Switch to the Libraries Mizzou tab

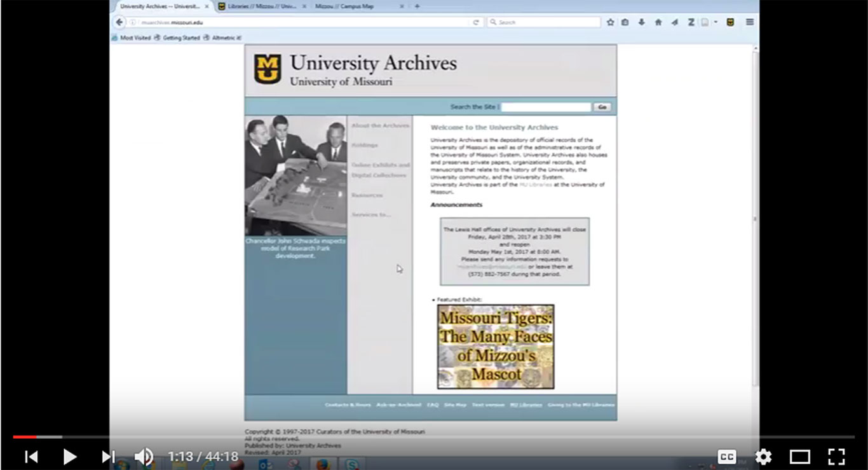tap(257, 6)
